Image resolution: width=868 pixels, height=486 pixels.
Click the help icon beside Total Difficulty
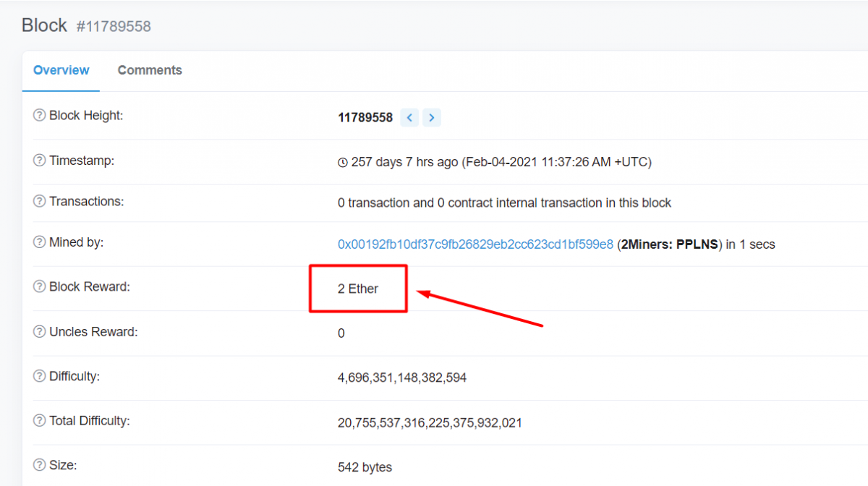38,422
